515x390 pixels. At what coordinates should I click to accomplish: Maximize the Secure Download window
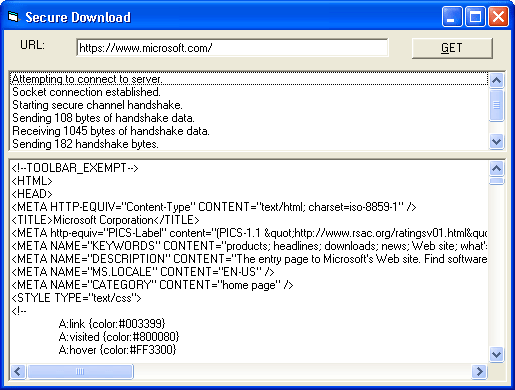[475, 16]
